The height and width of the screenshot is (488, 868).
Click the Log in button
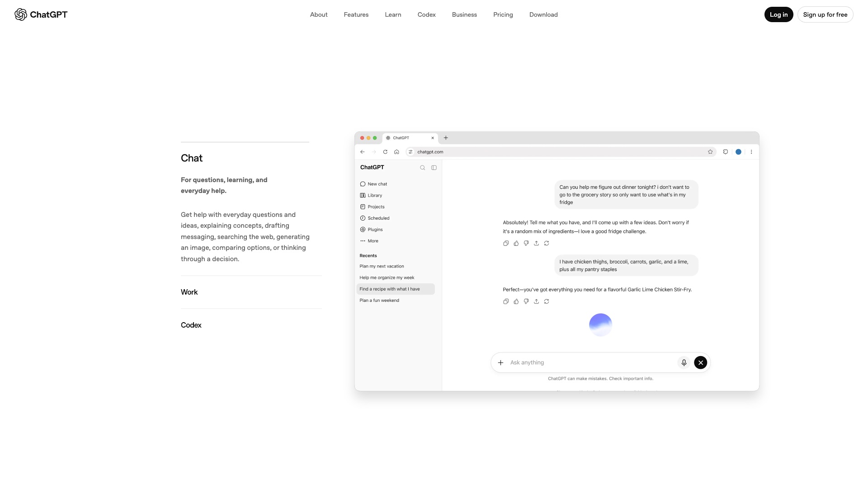click(x=778, y=14)
